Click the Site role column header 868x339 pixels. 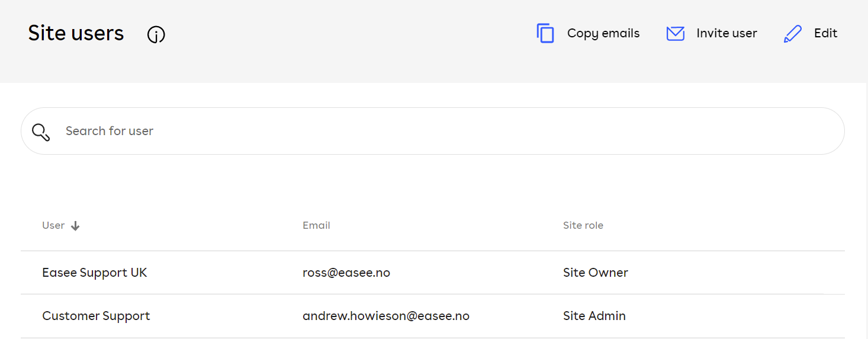[583, 225]
